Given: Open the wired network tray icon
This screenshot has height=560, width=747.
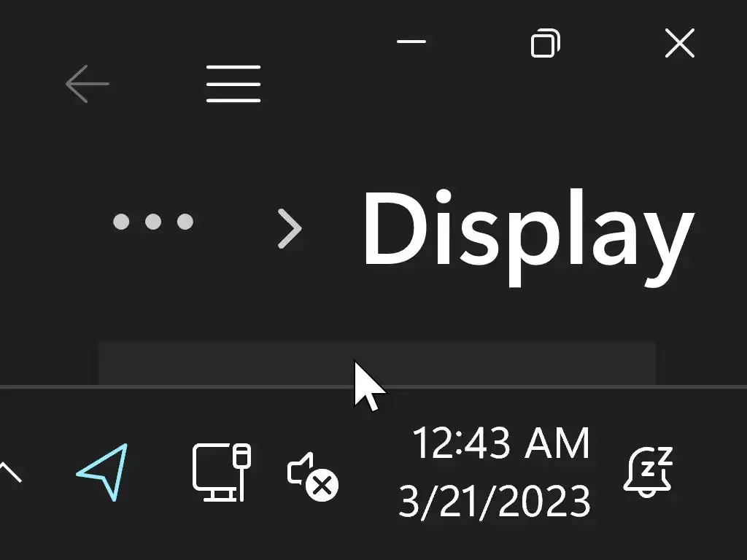Looking at the screenshot, I should point(222,472).
